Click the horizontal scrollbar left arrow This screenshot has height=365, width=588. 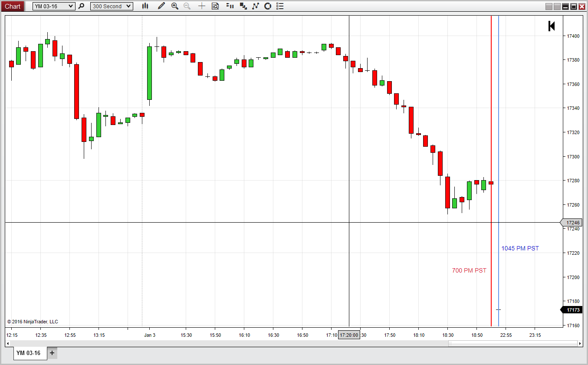click(x=8, y=343)
